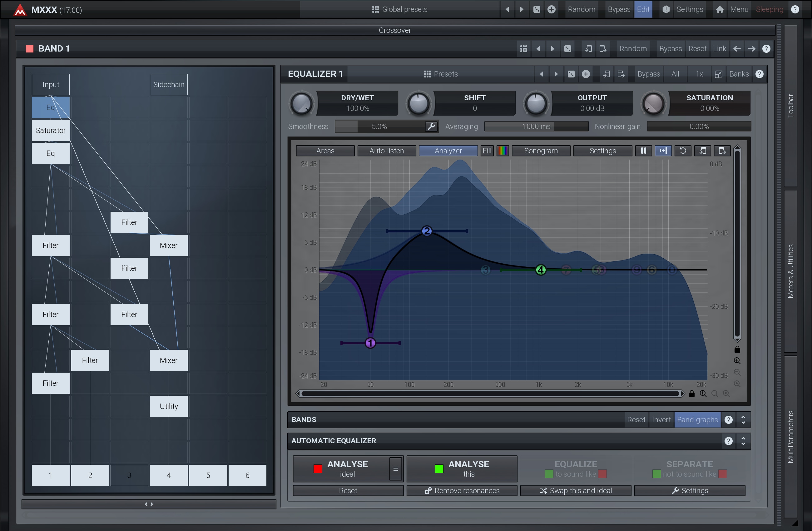Click the rainbow color spectrum icon
Screen dimensions: 812x531
[x=502, y=151]
